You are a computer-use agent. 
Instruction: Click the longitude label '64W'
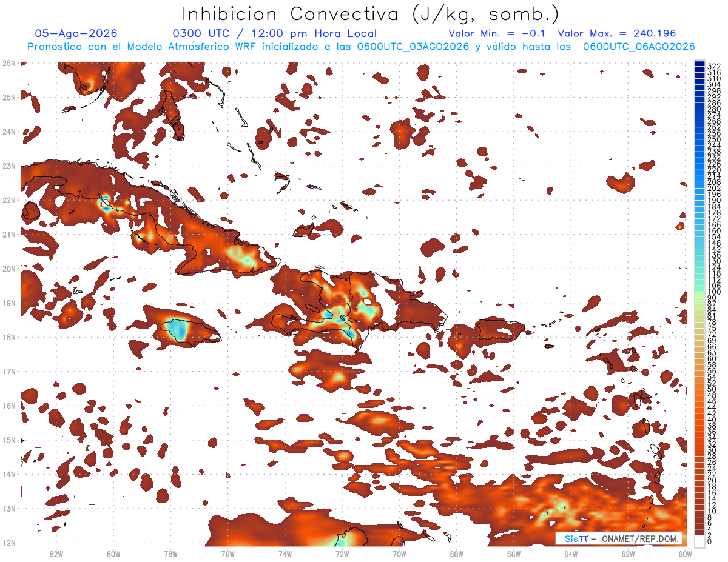click(x=571, y=554)
